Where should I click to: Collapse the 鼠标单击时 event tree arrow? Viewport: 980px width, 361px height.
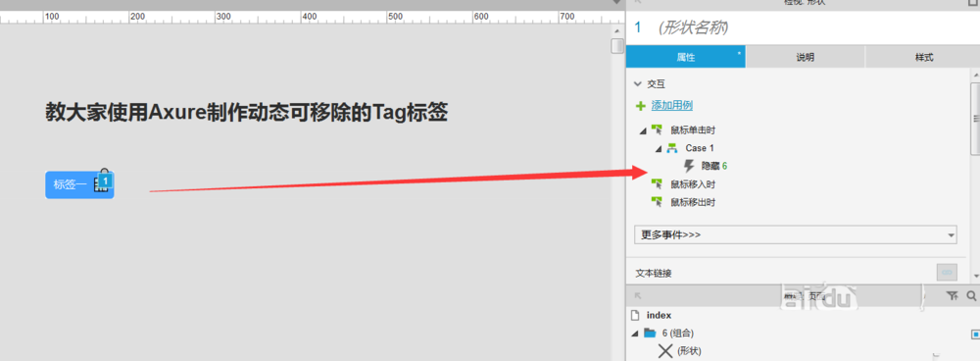642,130
